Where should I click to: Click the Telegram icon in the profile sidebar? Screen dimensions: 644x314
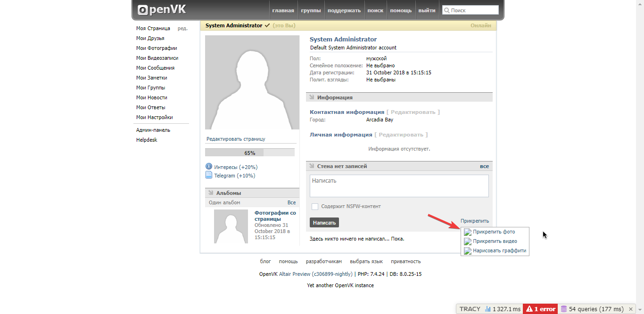(208, 175)
